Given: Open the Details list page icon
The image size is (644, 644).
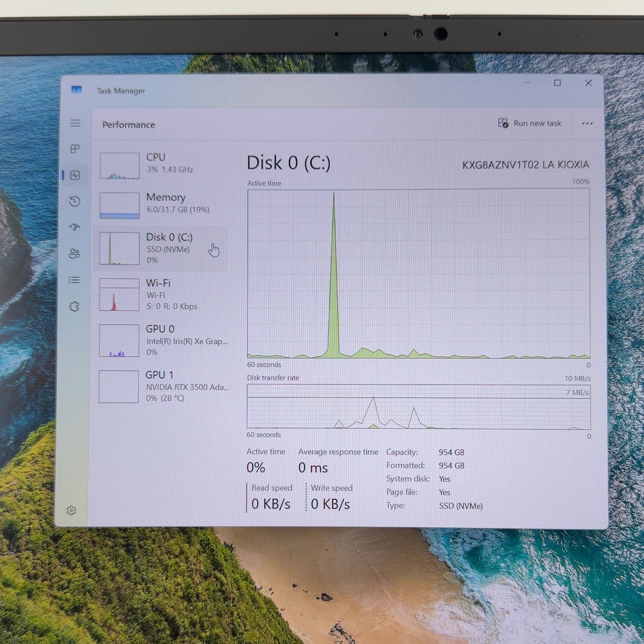Looking at the screenshot, I should (x=74, y=280).
